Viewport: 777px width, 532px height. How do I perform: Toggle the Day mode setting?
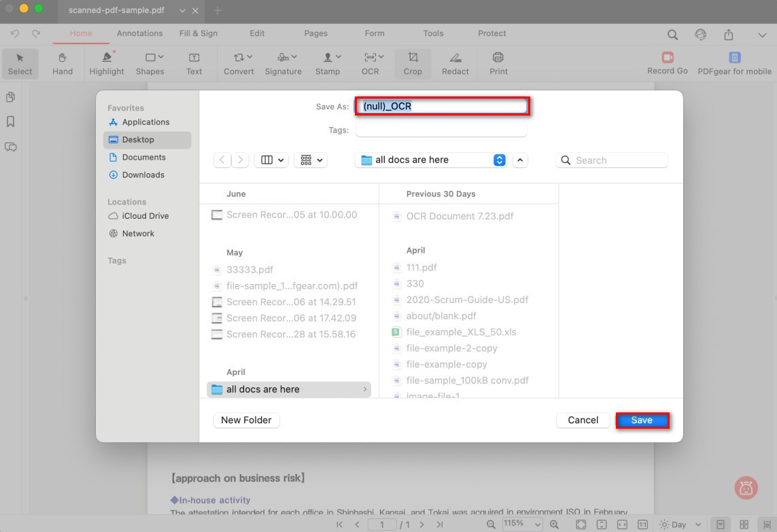pos(678,525)
